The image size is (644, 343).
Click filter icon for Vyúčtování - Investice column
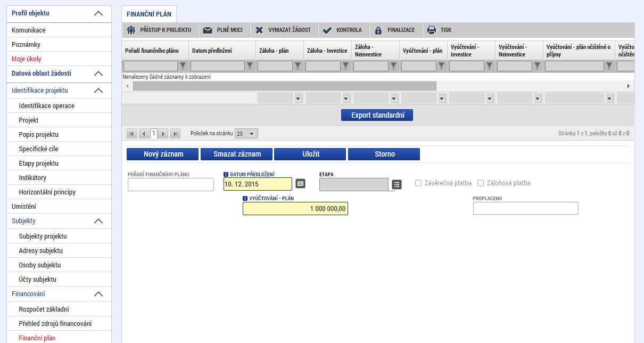click(490, 66)
